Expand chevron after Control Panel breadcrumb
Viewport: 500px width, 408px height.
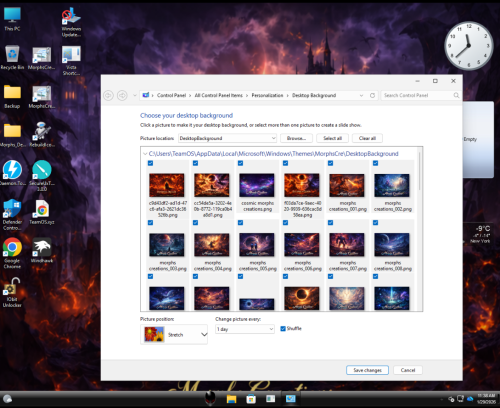point(190,96)
